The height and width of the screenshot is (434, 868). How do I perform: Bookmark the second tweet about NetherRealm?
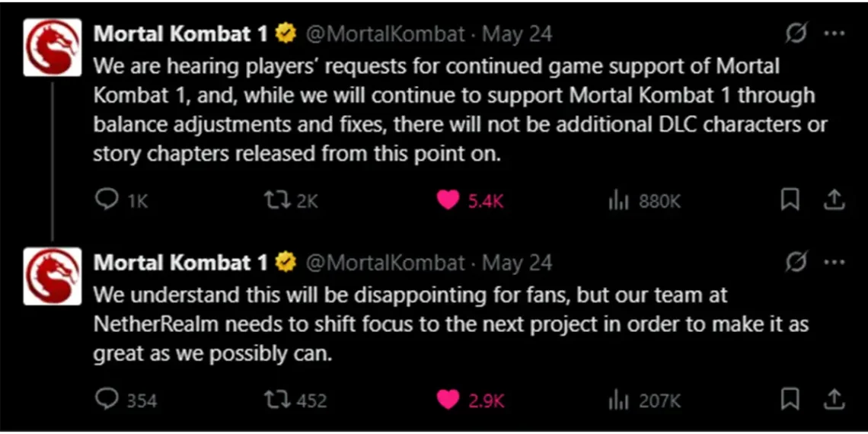(790, 398)
